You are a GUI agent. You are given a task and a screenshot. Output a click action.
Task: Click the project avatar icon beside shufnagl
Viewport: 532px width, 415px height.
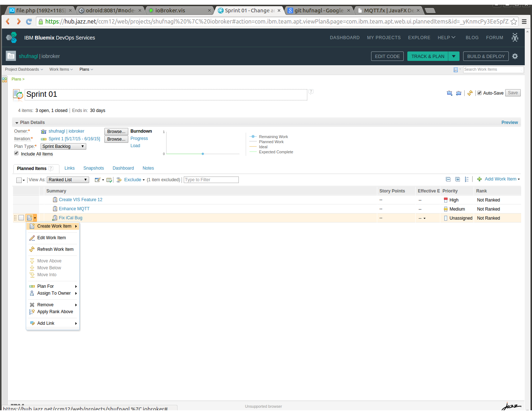coord(11,56)
